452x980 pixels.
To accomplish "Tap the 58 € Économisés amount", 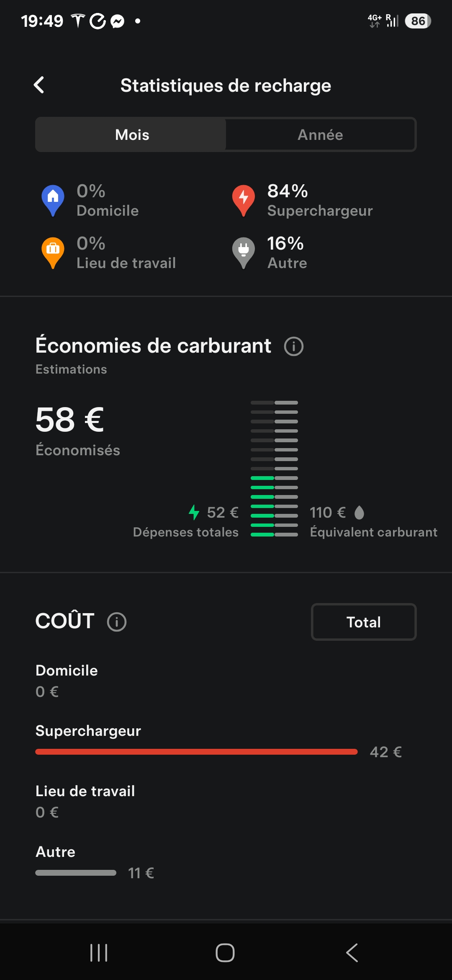I will (70, 420).
